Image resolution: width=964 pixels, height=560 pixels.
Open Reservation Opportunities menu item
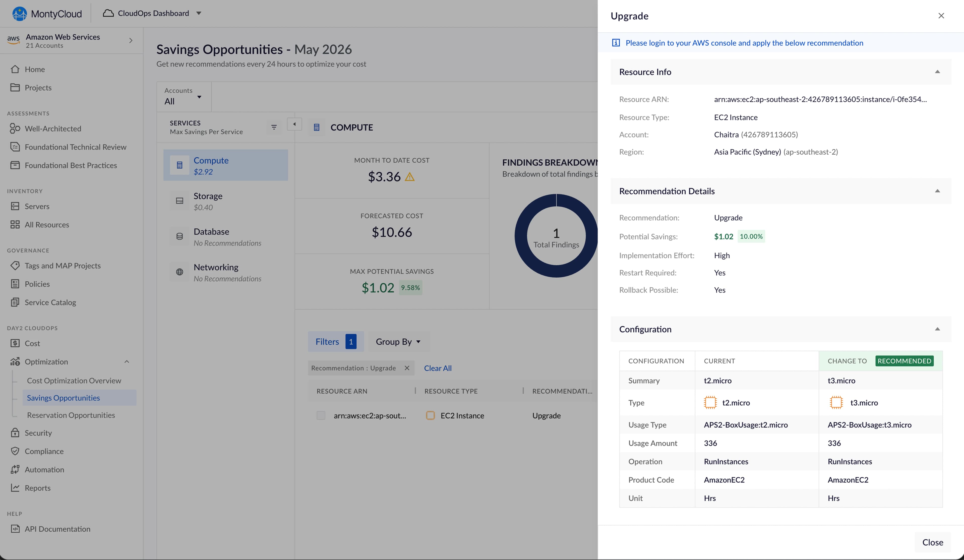click(x=71, y=415)
